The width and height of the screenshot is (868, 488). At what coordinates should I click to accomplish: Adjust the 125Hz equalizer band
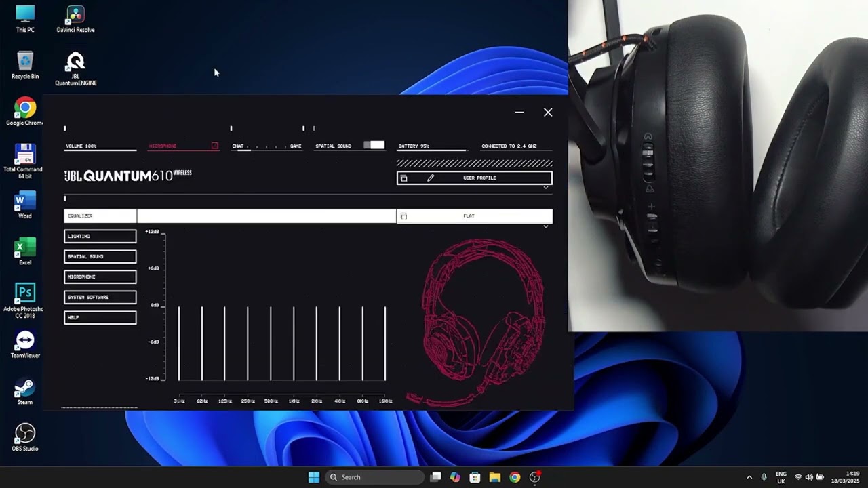224,343
